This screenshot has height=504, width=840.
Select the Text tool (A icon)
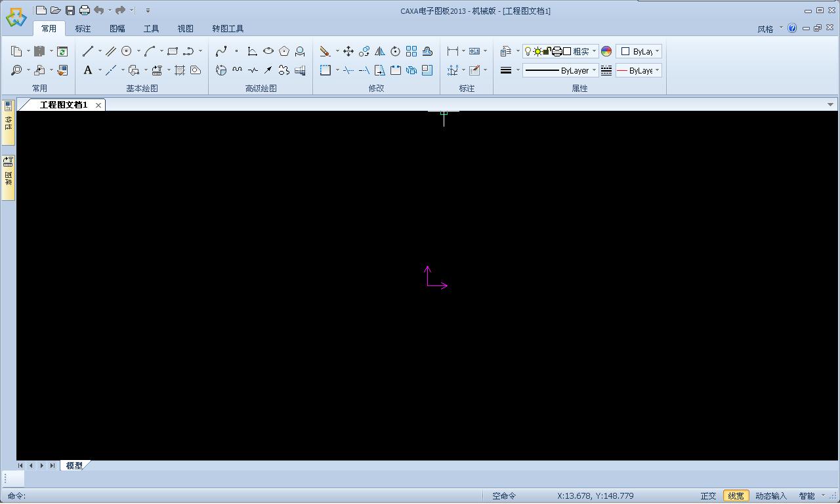point(88,70)
